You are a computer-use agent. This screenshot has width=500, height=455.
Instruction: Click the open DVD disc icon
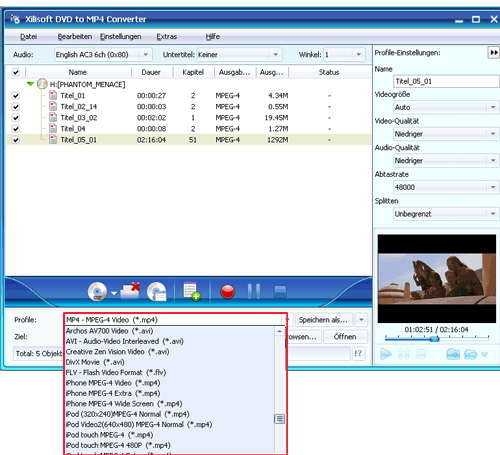tap(97, 292)
